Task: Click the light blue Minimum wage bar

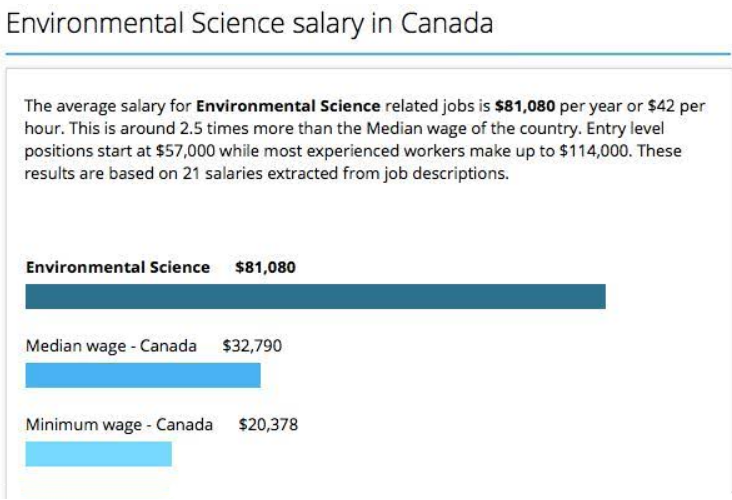Action: point(98,453)
